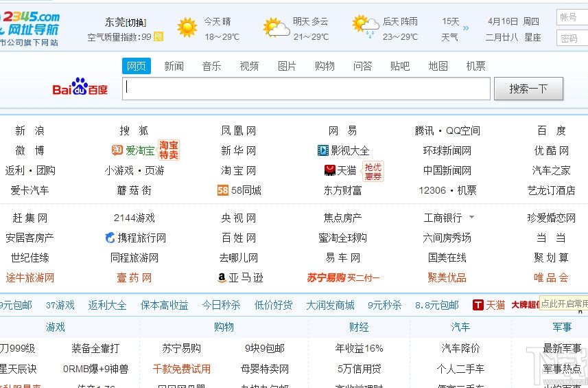Select the 购物 search tab
The image size is (588, 388).
click(x=325, y=66)
